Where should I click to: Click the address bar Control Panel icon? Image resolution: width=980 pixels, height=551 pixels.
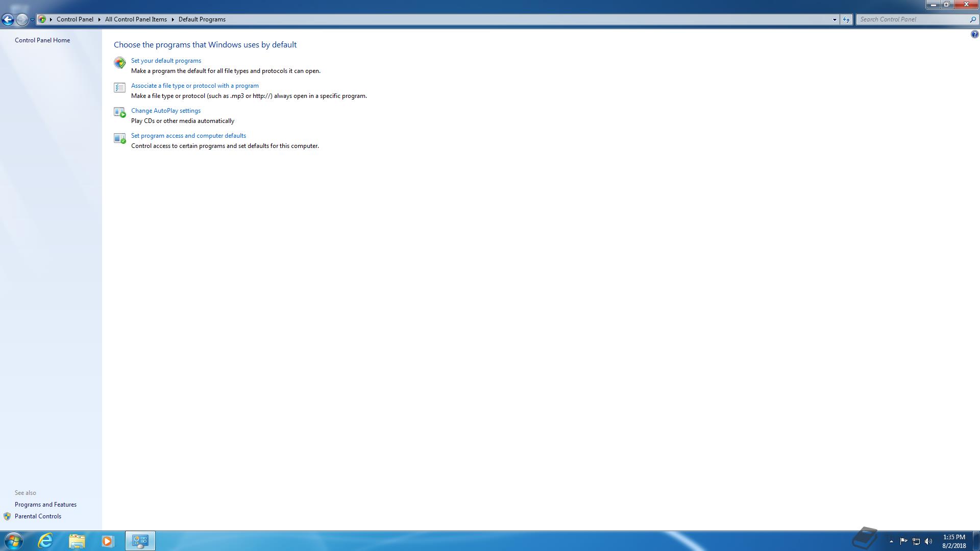click(x=42, y=19)
